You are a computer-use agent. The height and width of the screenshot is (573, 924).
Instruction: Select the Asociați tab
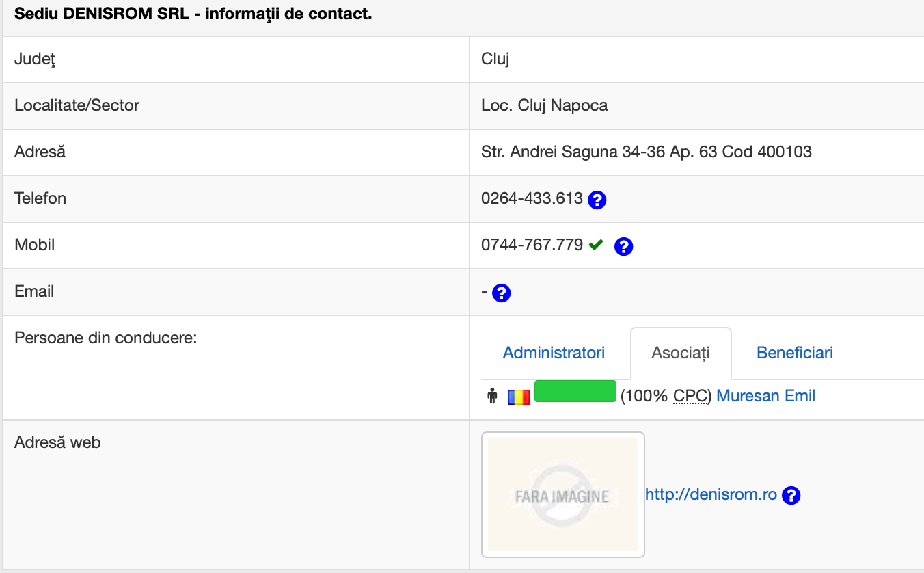click(681, 353)
